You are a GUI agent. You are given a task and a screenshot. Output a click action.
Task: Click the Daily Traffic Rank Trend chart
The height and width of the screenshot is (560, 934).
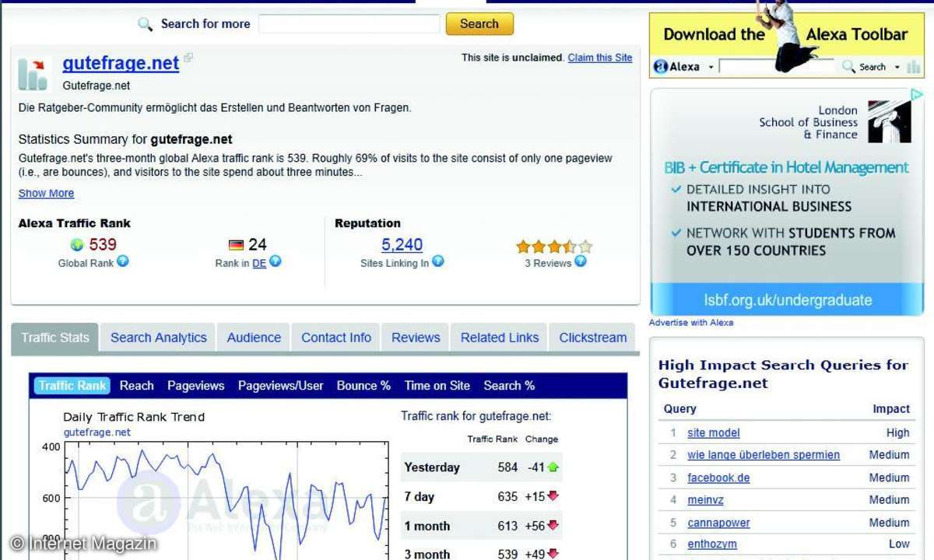click(x=226, y=502)
